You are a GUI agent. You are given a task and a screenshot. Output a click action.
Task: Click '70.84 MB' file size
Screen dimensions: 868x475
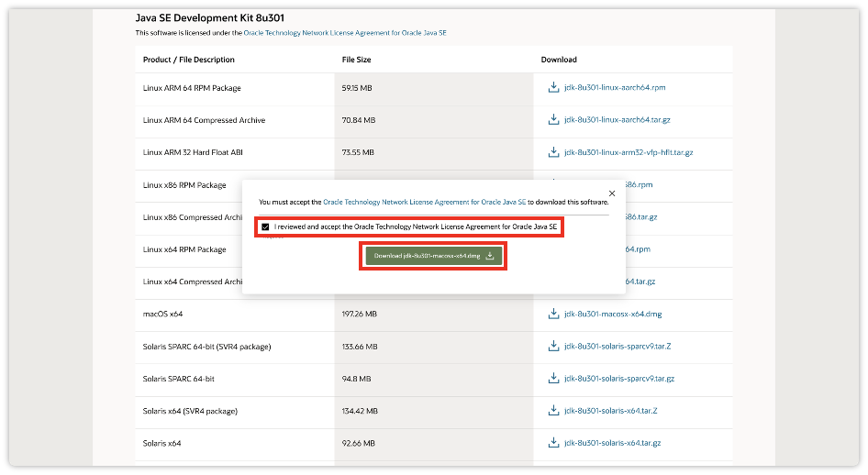[359, 120]
